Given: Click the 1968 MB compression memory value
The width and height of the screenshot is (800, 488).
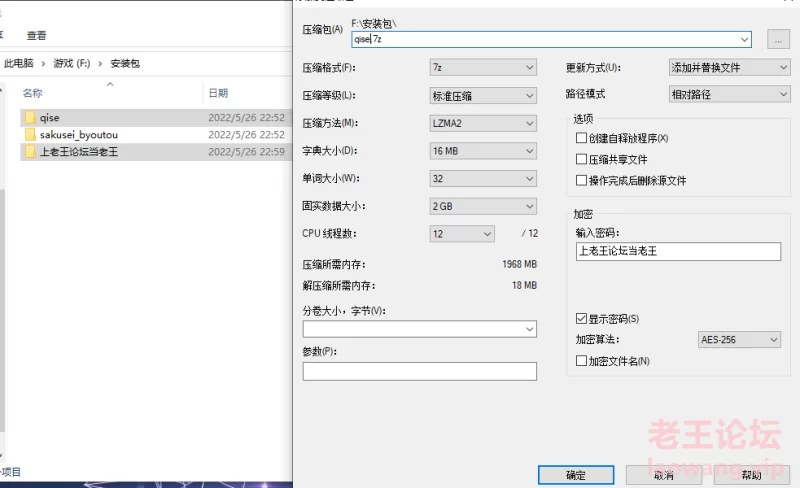Looking at the screenshot, I should point(519,264).
